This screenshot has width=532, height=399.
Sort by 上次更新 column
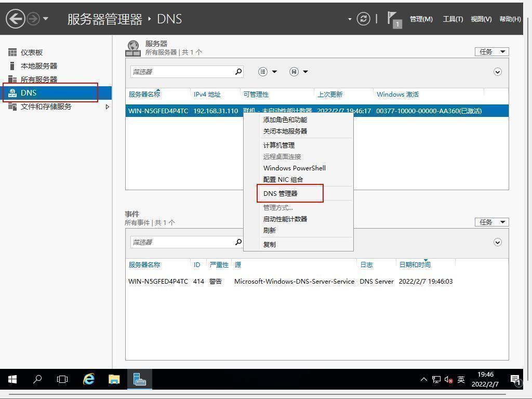tap(330, 95)
